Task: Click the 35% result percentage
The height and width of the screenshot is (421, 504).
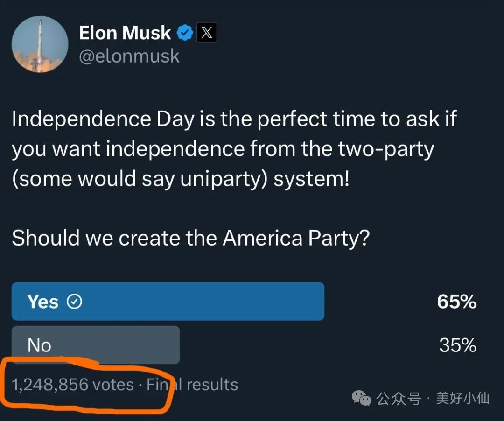Action: click(x=458, y=345)
